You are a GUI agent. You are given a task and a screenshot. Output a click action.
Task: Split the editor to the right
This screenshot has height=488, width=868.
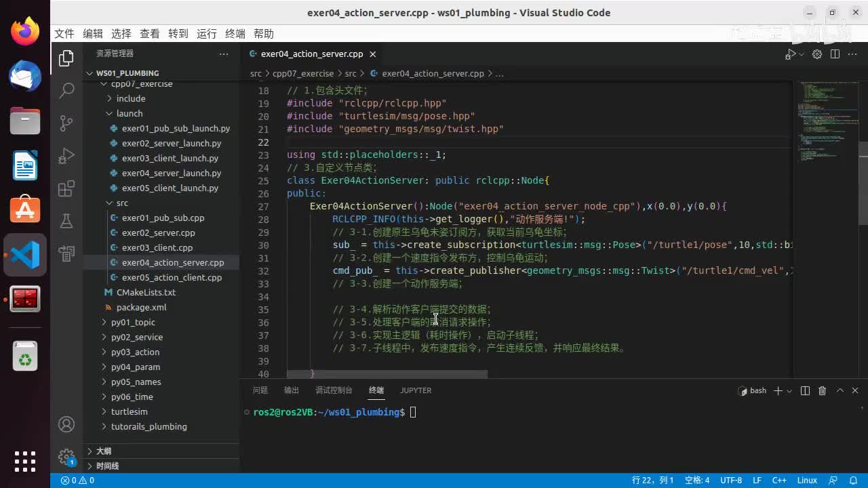point(835,54)
